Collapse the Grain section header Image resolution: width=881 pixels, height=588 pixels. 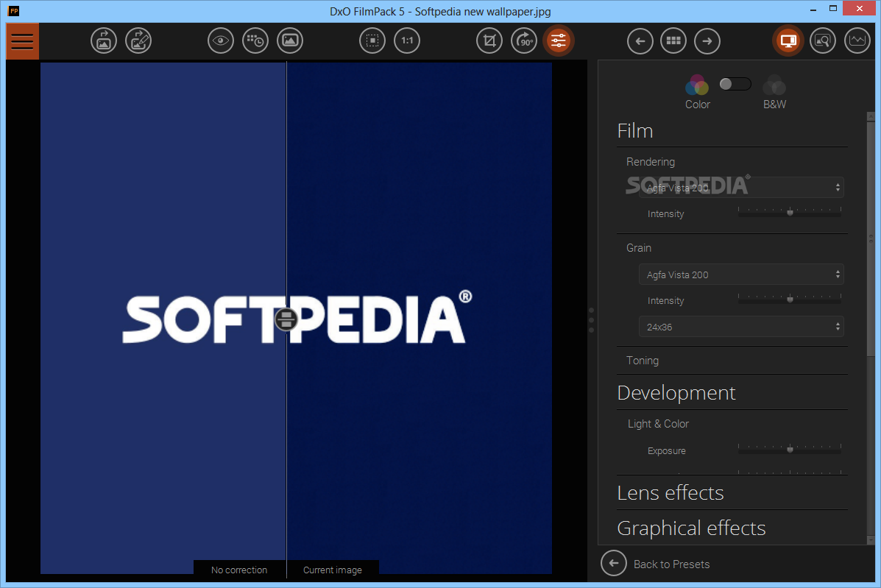(639, 248)
